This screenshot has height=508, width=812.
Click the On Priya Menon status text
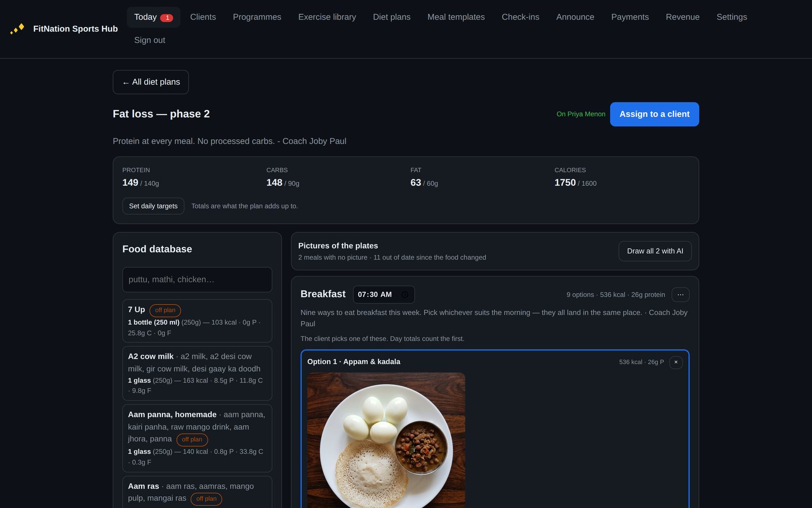[581, 114]
